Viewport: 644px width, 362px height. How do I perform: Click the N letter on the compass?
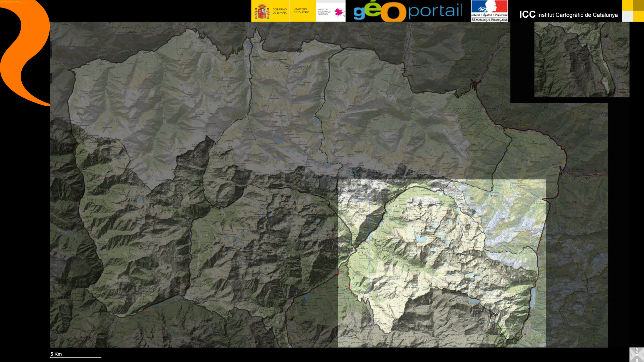tap(637, 349)
